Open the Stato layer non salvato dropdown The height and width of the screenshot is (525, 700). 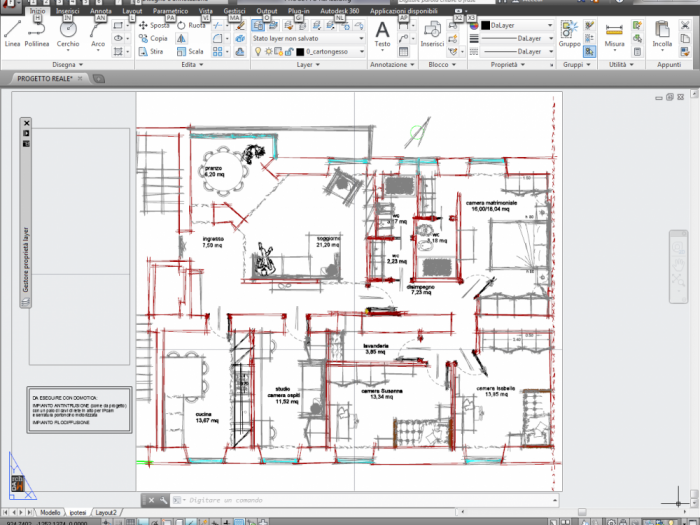pyautogui.click(x=308, y=38)
